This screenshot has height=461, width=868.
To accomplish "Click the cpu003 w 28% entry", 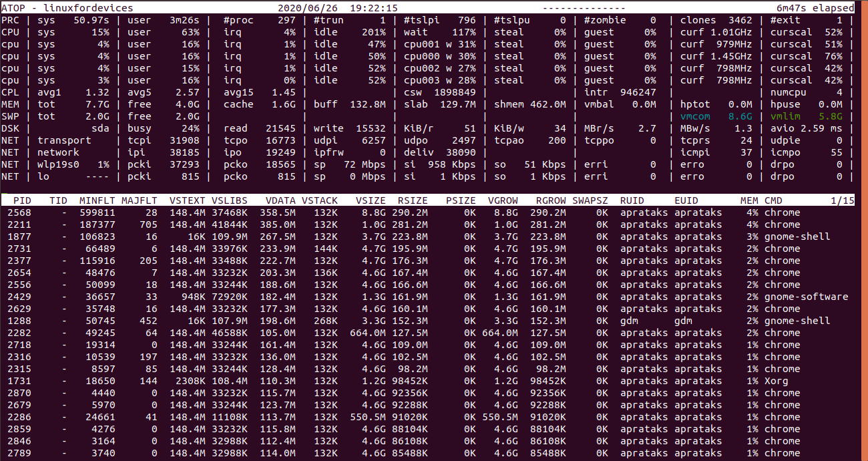I will pyautogui.click(x=440, y=80).
